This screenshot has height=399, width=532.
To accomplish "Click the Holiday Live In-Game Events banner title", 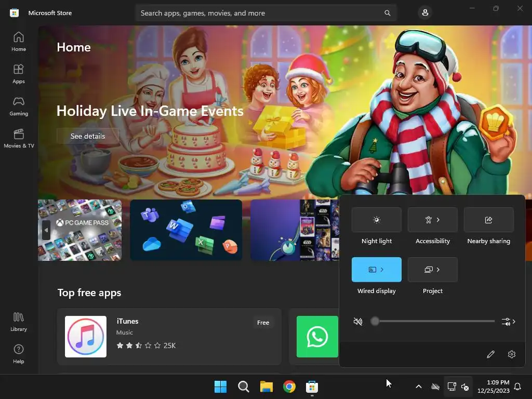I will (x=150, y=111).
